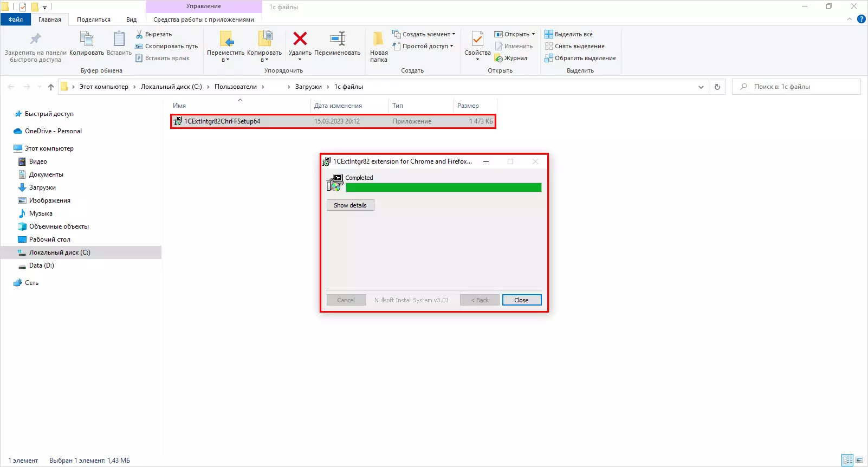Clear selection with Снять выделение

tap(574, 46)
